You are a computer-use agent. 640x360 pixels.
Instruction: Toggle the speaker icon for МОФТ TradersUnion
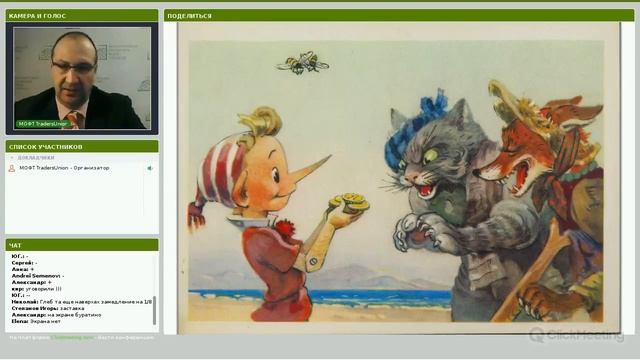[150, 168]
